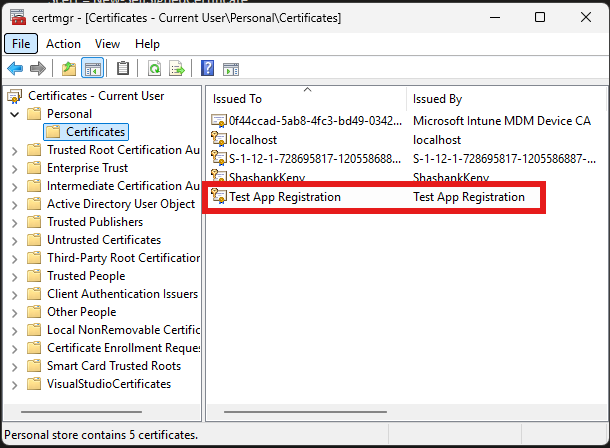Click certificate icon beside localhost entry
This screenshot has width=610, height=448.
(219, 139)
